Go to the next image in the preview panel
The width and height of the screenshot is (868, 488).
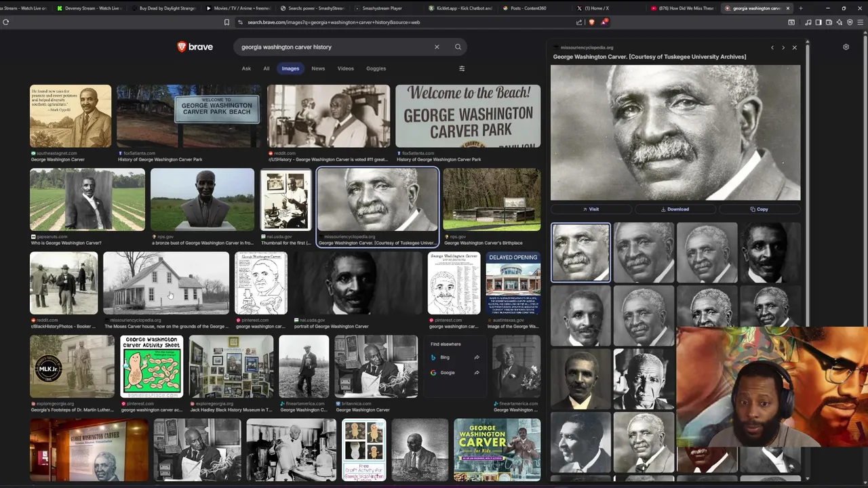point(783,47)
